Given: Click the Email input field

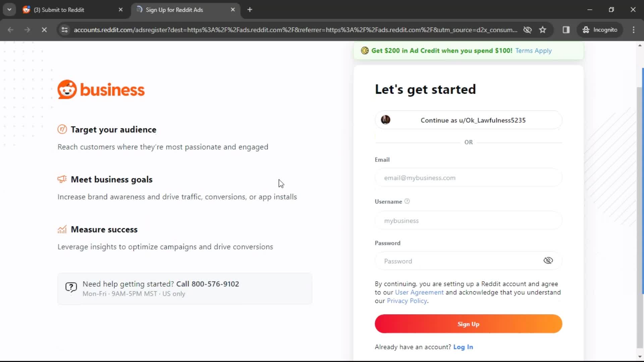Looking at the screenshot, I should (x=468, y=177).
